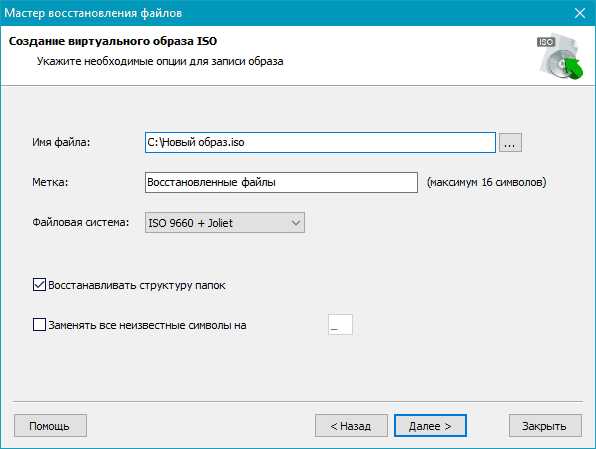Click the replacement character underscore field
Screen dimensions: 596x449
point(340,325)
